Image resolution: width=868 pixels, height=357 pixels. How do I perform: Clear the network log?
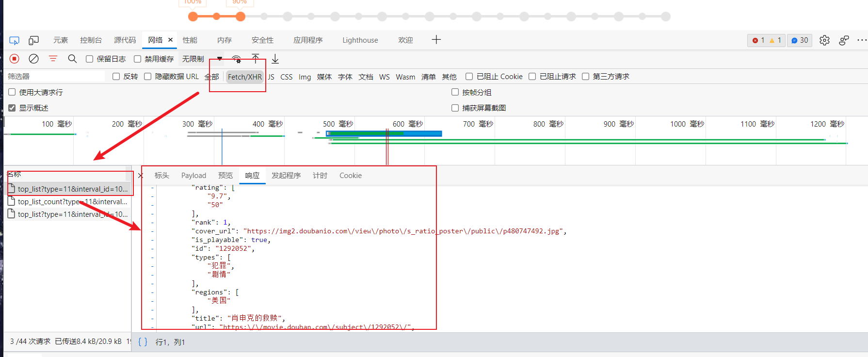pyautogui.click(x=33, y=59)
